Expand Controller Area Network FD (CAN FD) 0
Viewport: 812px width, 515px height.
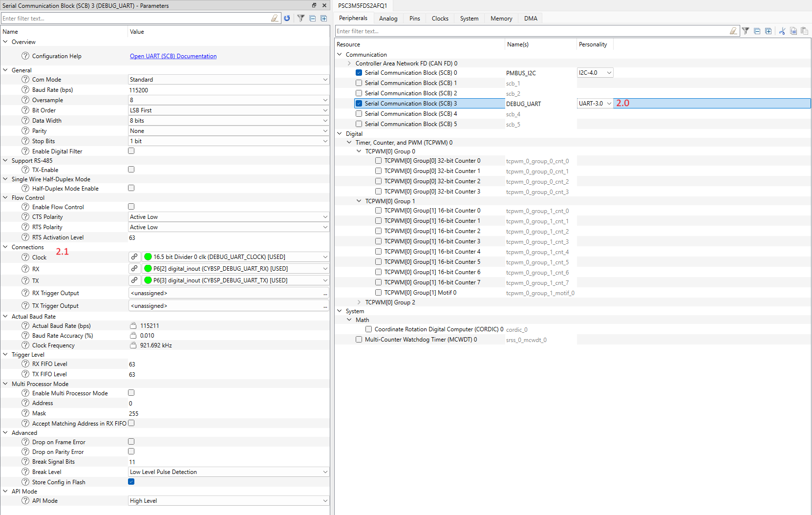[349, 64]
